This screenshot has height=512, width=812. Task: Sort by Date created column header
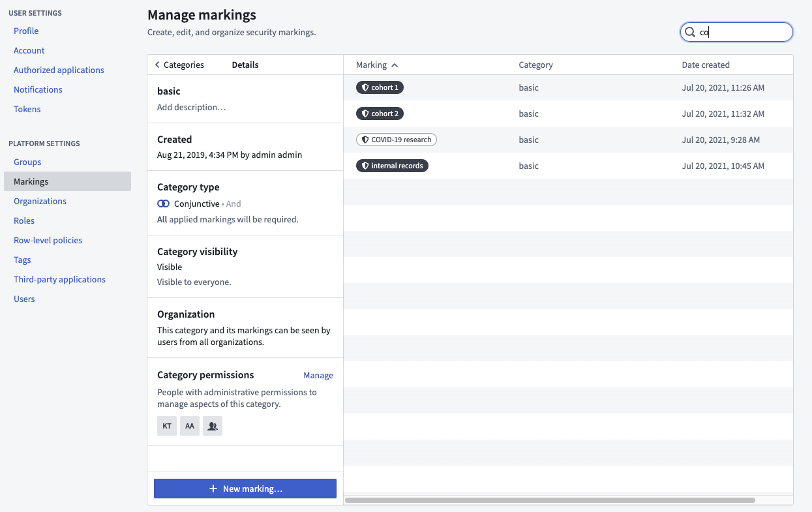(706, 65)
